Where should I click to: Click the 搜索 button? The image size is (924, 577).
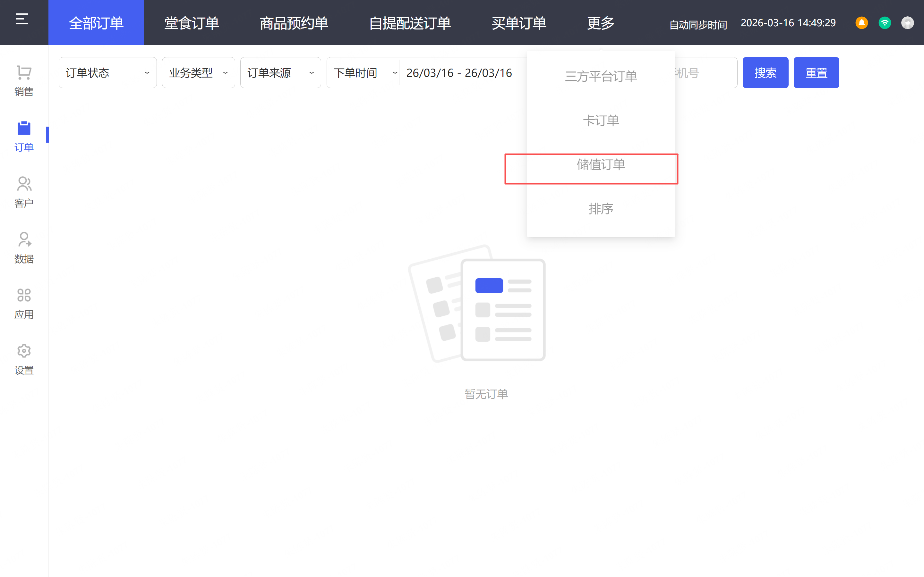coord(765,72)
